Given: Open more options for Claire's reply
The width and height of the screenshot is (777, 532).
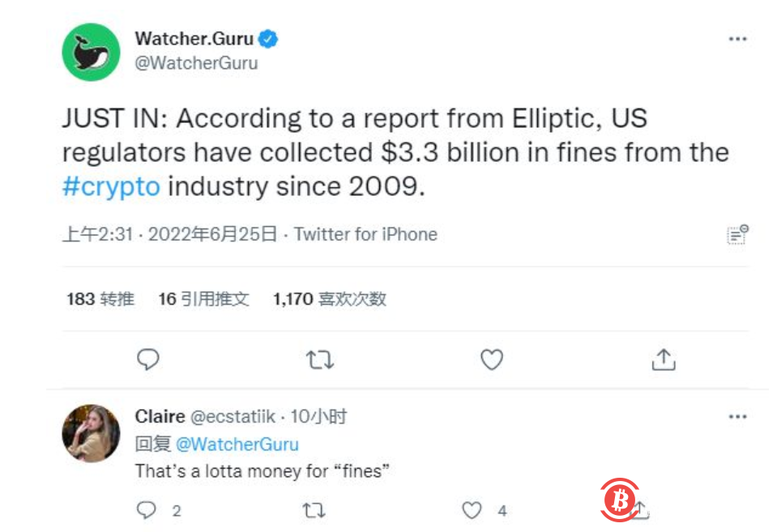Looking at the screenshot, I should pyautogui.click(x=737, y=416).
